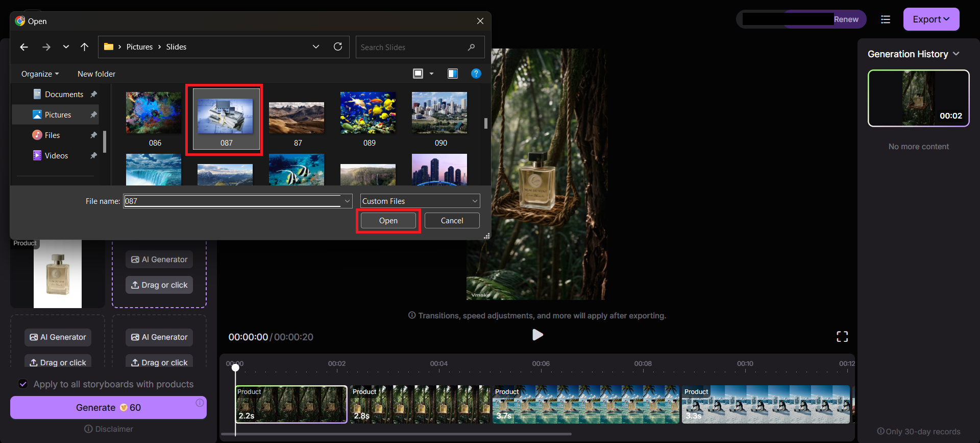This screenshot has height=443, width=980.
Task: Click the Back arrow in Open dialog
Action: tap(24, 47)
